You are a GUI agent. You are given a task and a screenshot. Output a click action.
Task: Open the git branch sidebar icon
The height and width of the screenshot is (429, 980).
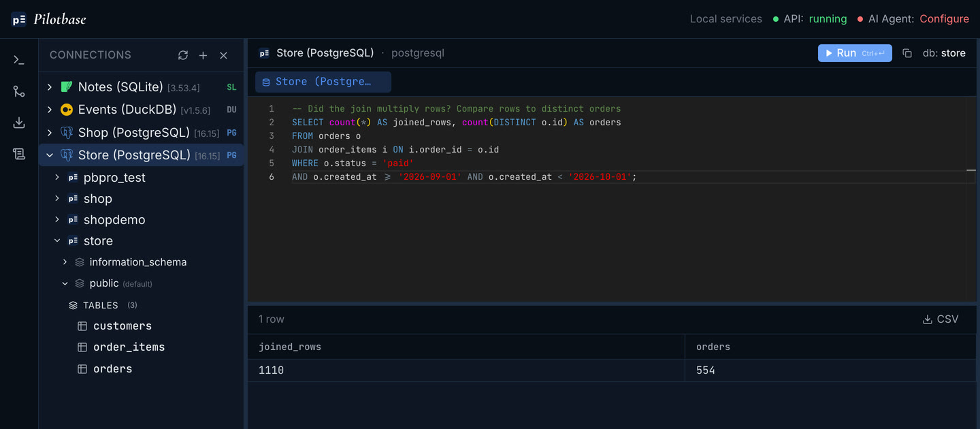tap(19, 91)
